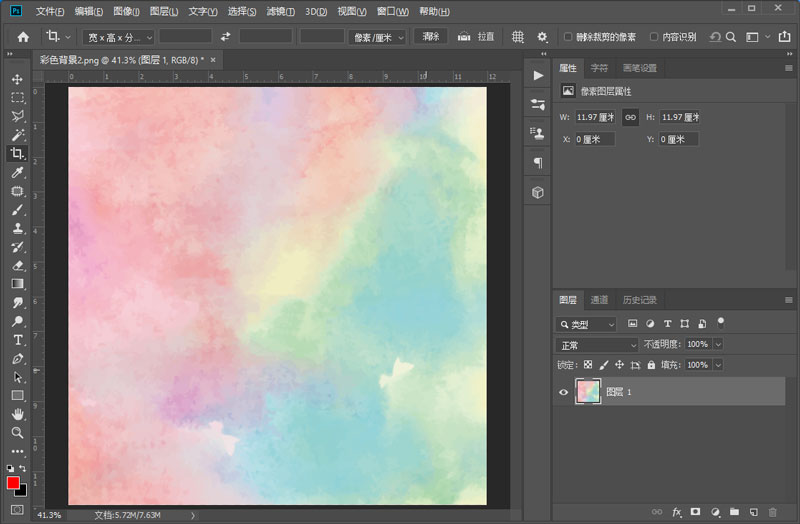Delete layer with trash icon

click(772, 512)
